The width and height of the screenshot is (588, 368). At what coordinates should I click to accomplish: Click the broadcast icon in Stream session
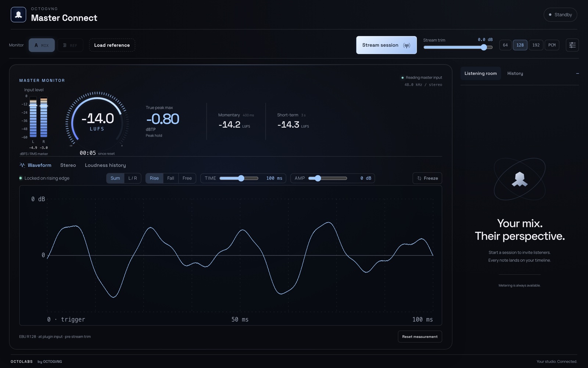(406, 45)
